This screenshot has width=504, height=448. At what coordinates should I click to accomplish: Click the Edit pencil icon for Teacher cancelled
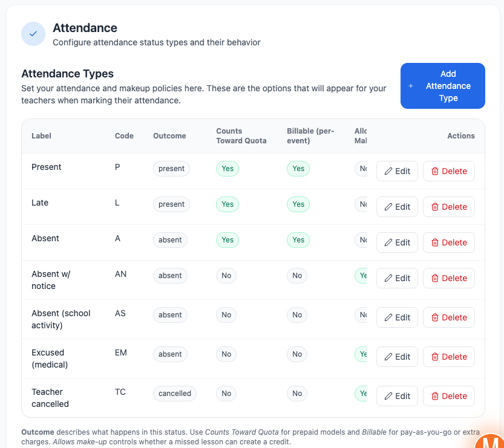[x=390, y=396]
